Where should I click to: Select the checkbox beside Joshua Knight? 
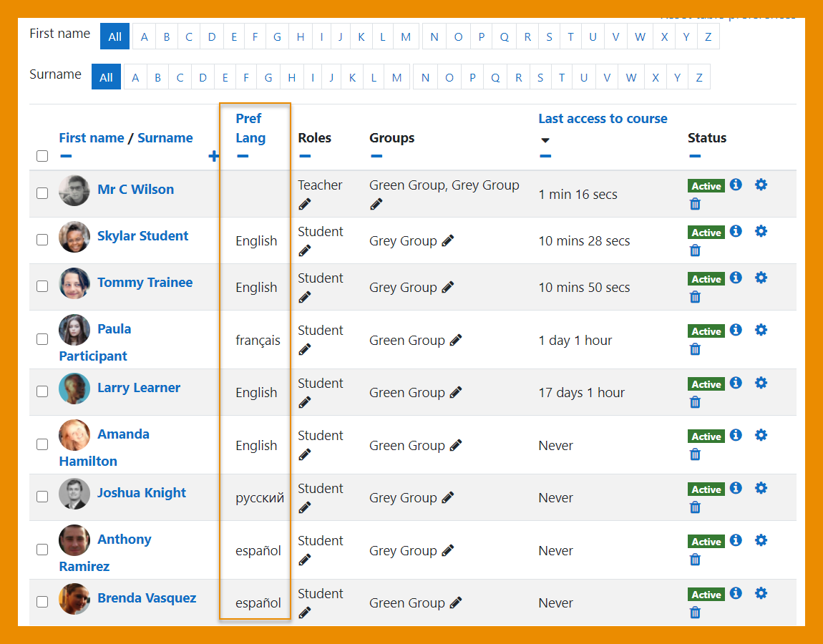tap(42, 497)
